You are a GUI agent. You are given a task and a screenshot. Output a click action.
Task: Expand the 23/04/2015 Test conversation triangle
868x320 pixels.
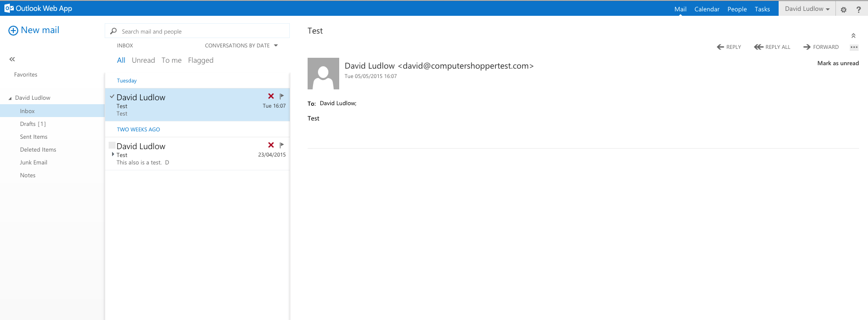(113, 155)
